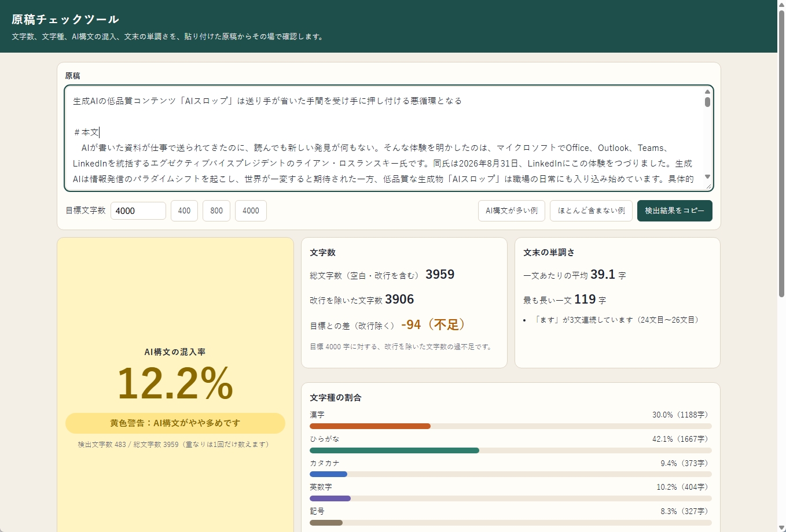Click the 30.0%（1188字） kanji value
786x532 pixels.
pos(682,415)
